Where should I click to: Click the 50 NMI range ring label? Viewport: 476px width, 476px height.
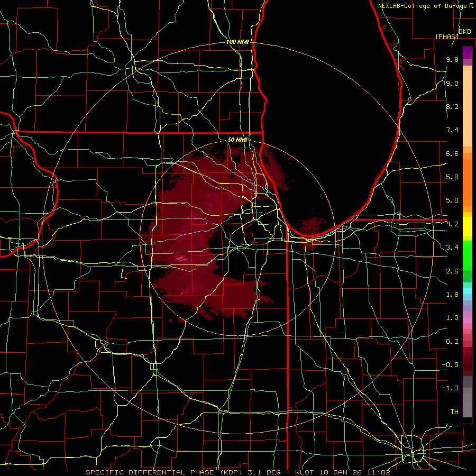point(237,140)
